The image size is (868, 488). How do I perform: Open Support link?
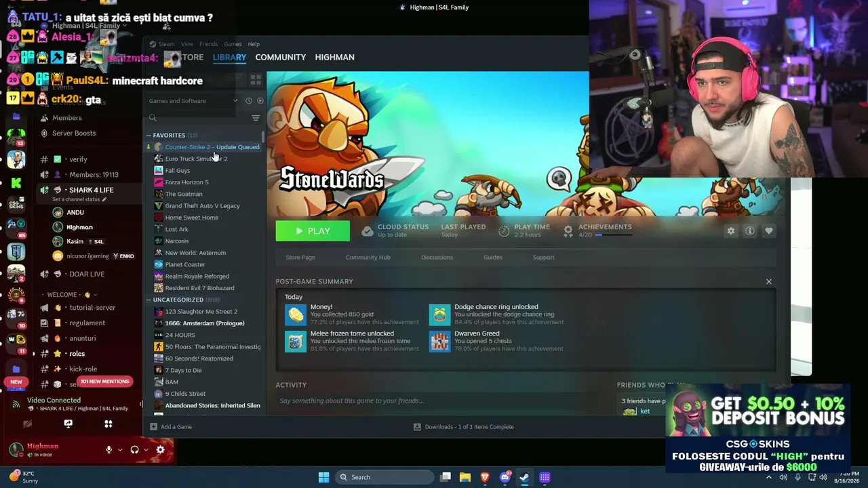[x=544, y=258]
